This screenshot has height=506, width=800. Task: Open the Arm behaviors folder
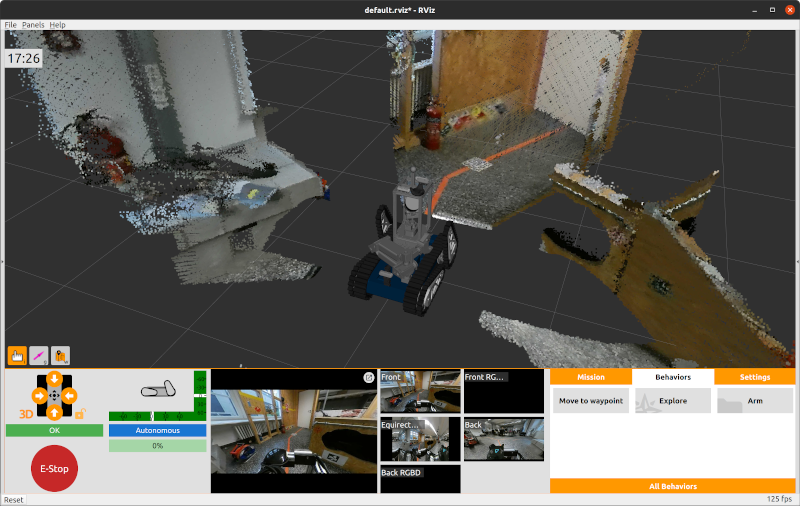pos(754,401)
